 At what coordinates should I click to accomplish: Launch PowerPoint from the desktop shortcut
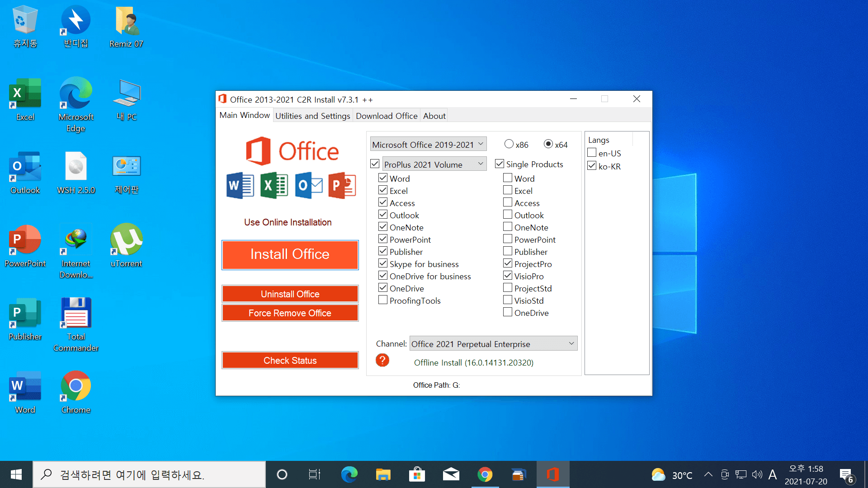[x=25, y=246]
